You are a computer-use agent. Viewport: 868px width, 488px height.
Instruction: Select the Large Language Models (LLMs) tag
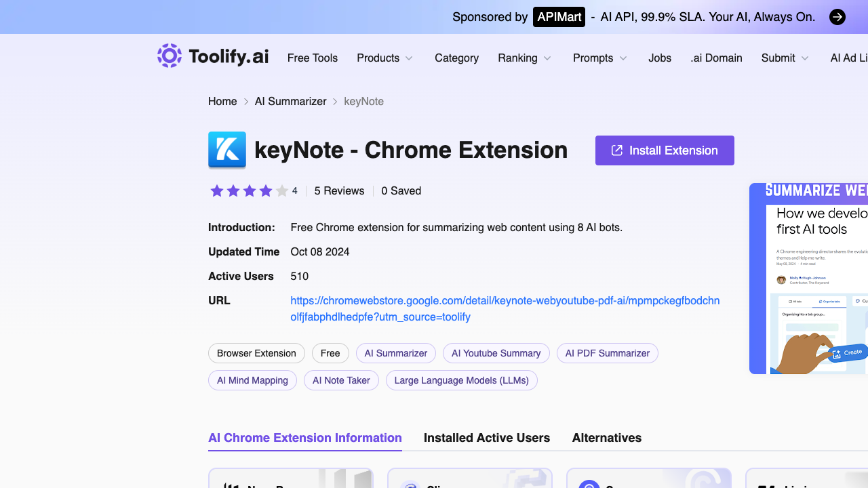[462, 380]
